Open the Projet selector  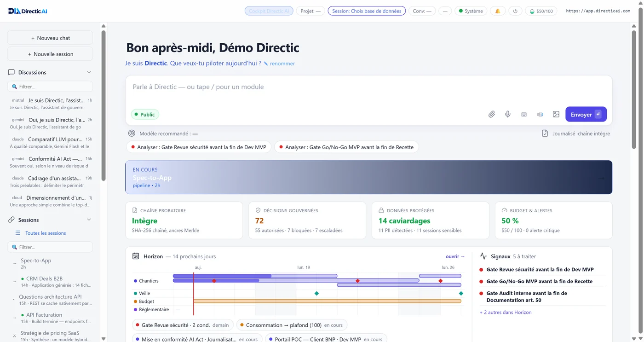(x=310, y=11)
